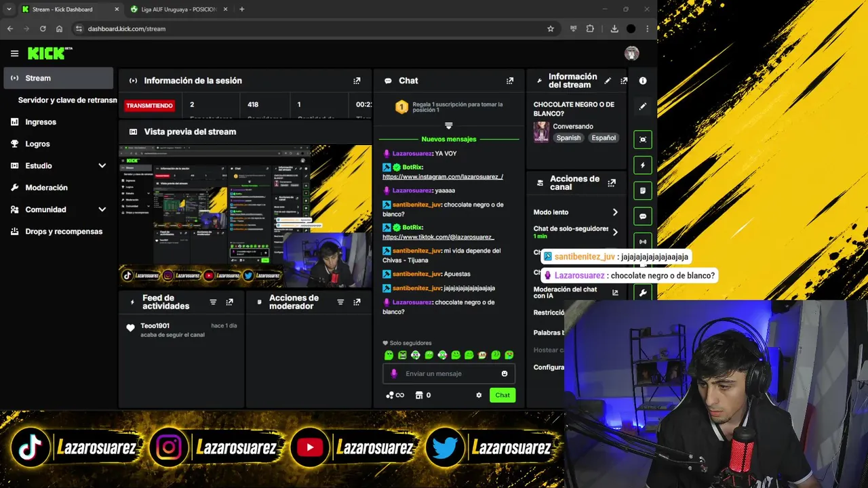The width and height of the screenshot is (868, 488).
Task: Pop out the Acciones de canal panel
Action: pos(612,183)
